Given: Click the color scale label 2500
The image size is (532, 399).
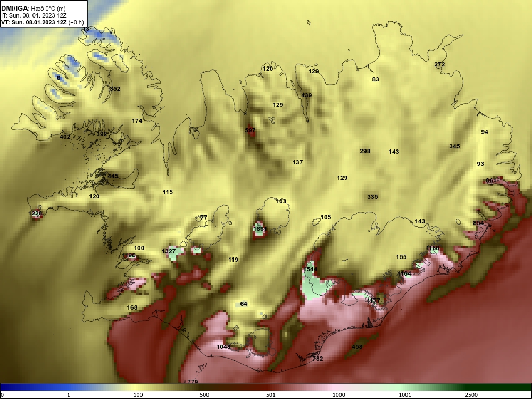Looking at the screenshot, I should 471,395.
